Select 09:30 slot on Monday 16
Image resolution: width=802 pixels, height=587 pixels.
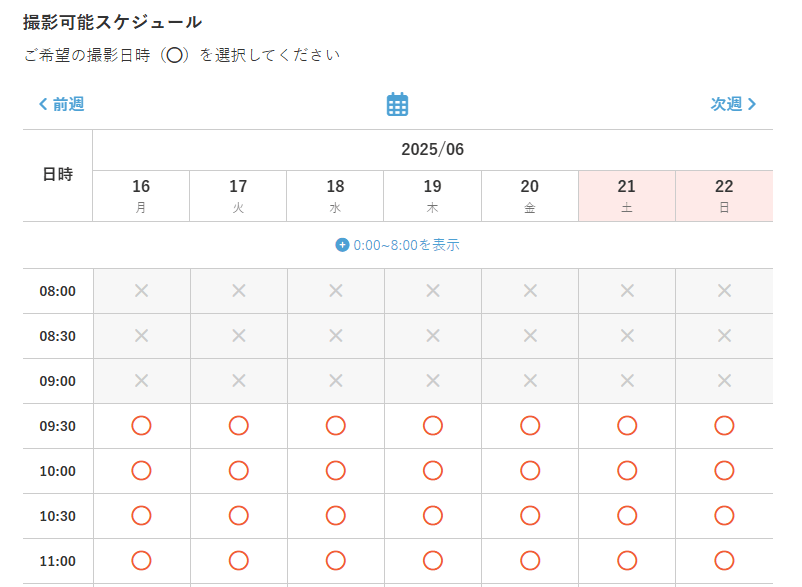click(x=141, y=425)
